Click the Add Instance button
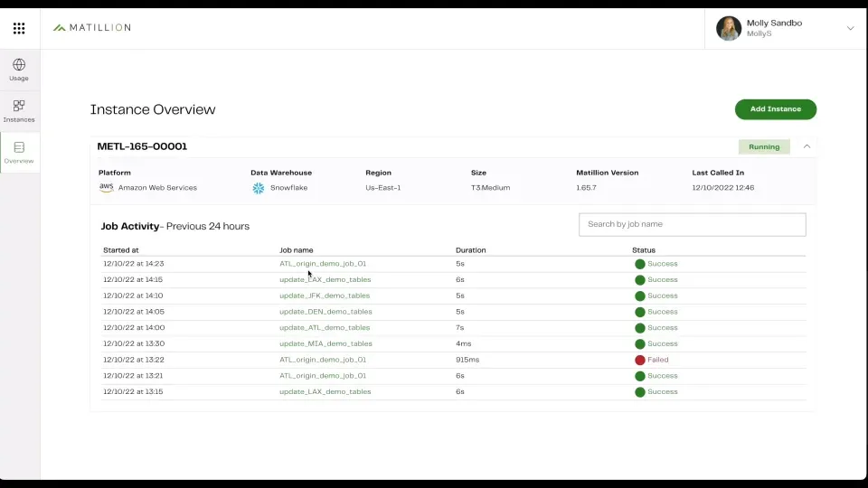Image resolution: width=868 pixels, height=488 pixels. [776, 109]
